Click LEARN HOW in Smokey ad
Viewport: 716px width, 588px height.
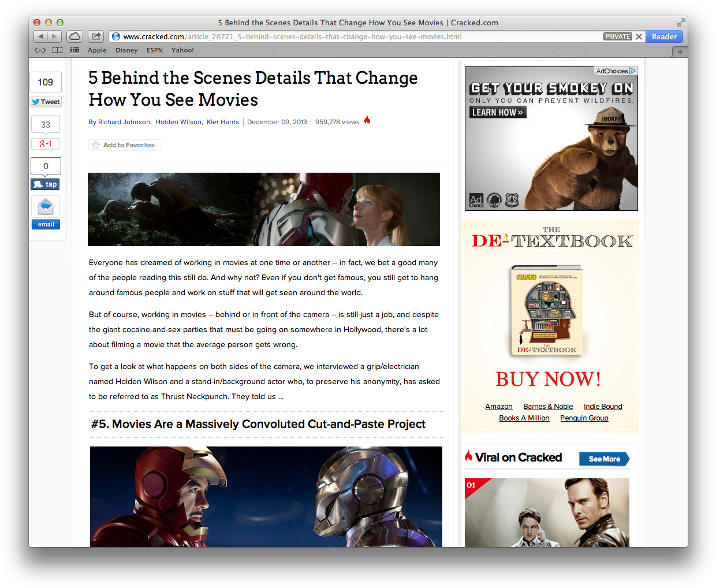(498, 112)
